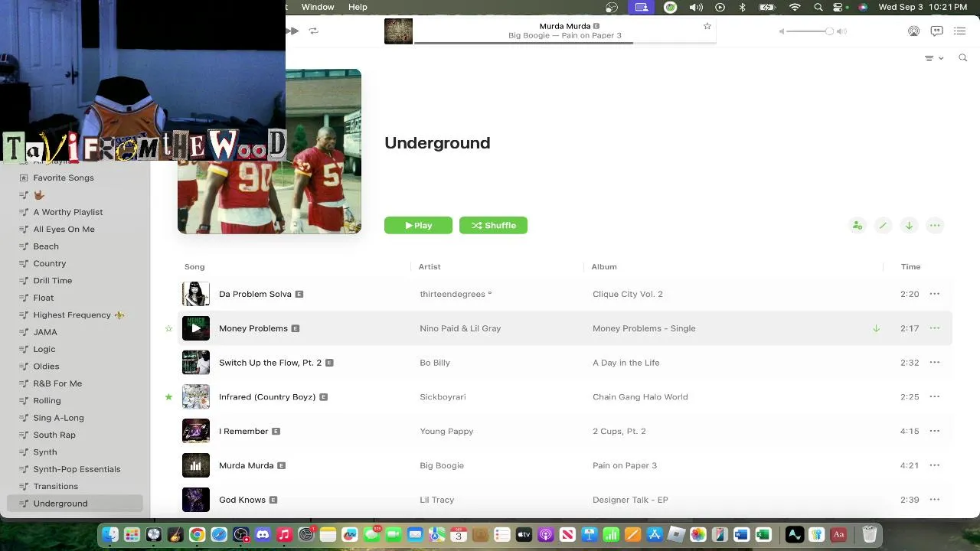Screen dimensions: 980x551
Task: Search within playlist magnifier icon
Action: click(x=963, y=58)
